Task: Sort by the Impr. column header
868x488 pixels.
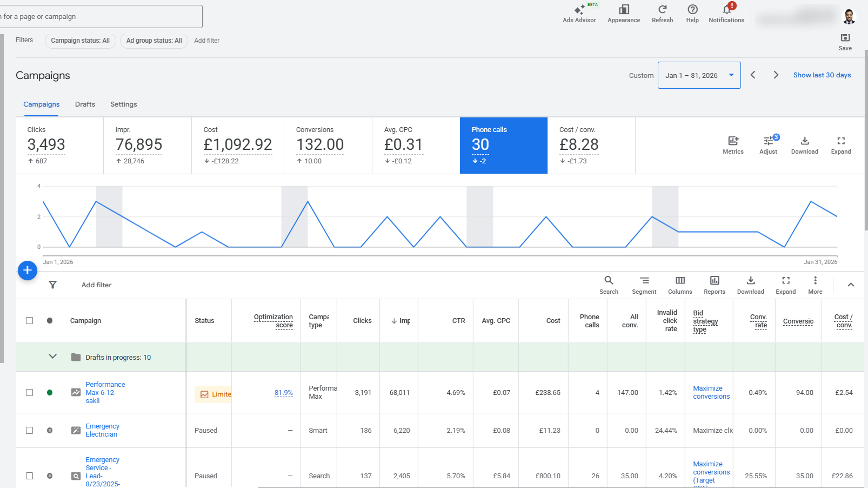Action: click(401, 321)
